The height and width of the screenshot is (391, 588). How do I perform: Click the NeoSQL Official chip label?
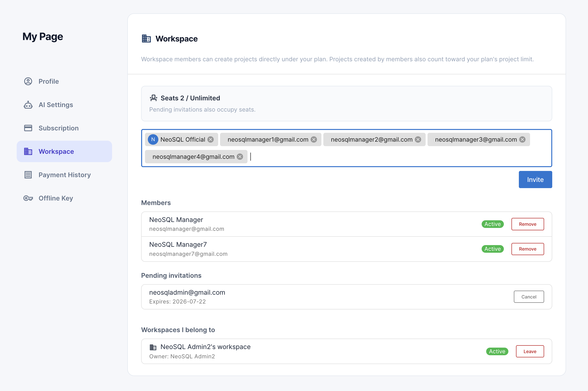pos(183,139)
